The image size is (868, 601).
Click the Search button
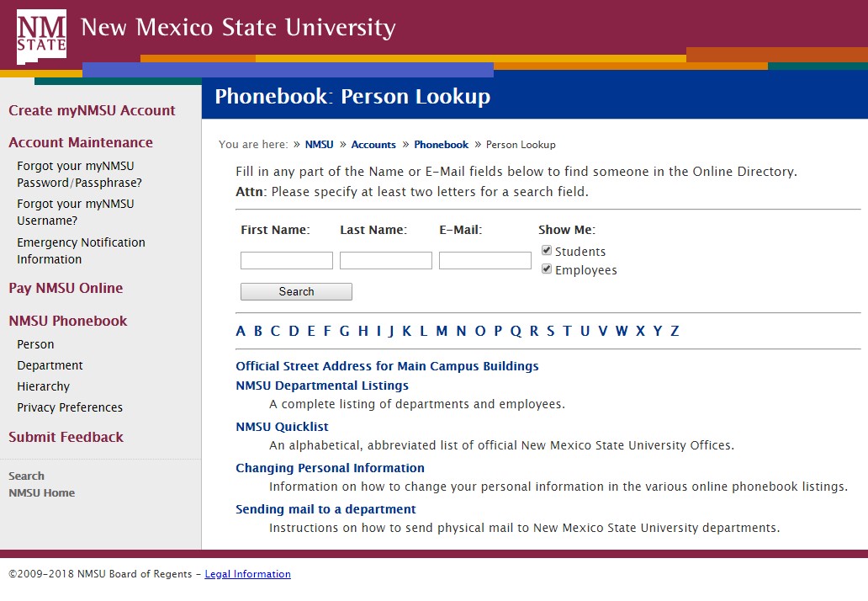(296, 291)
